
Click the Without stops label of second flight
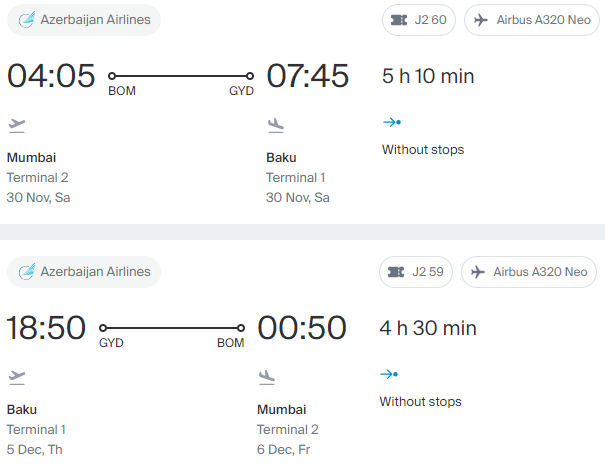click(x=420, y=402)
